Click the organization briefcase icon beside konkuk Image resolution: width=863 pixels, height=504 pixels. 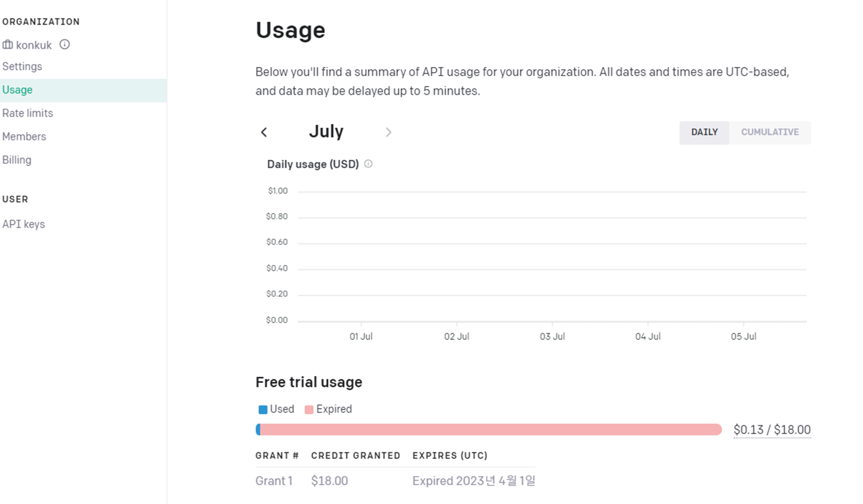(7, 45)
